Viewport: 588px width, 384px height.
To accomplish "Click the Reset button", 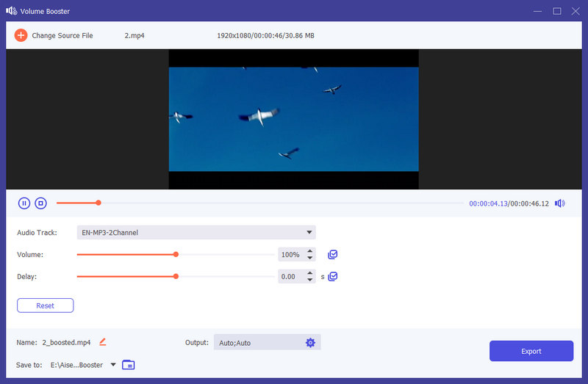I will (46, 305).
